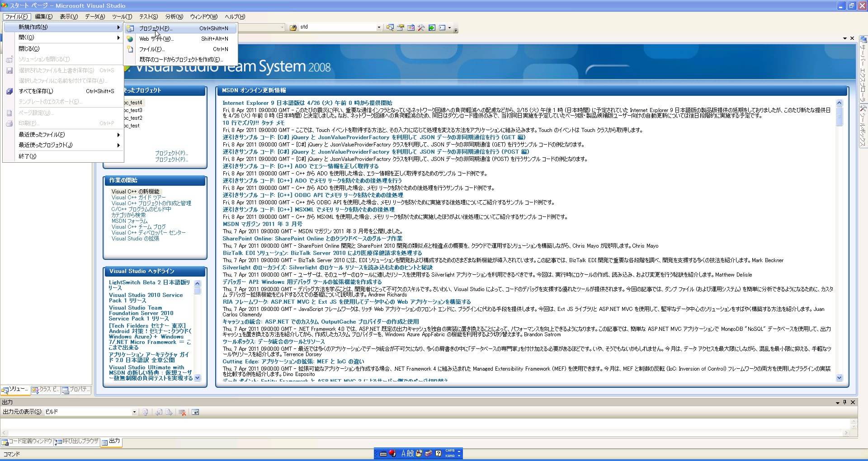
Task: Open Toolbox hammer-and-wrench icon
Action: click(421, 28)
